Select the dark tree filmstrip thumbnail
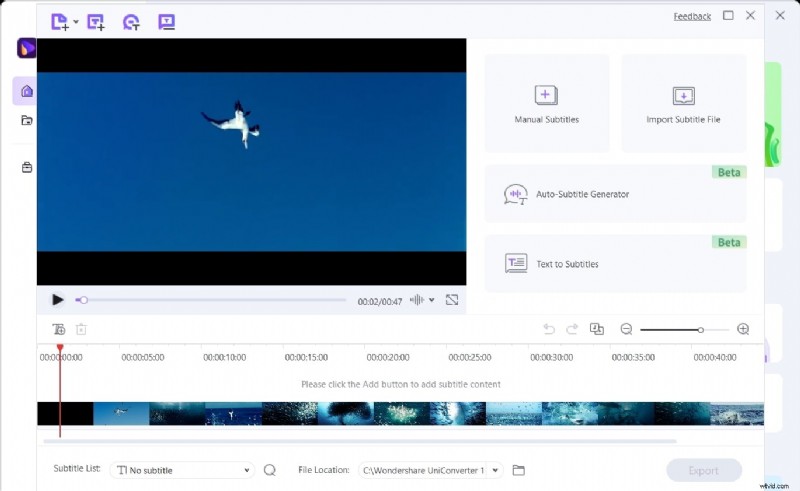Screen dimensions: 800x491 346,413
